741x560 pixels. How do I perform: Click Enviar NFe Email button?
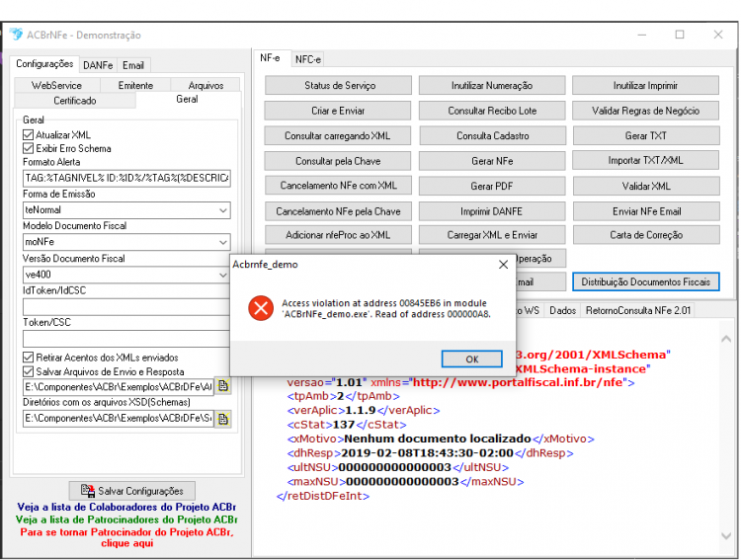coord(646,211)
